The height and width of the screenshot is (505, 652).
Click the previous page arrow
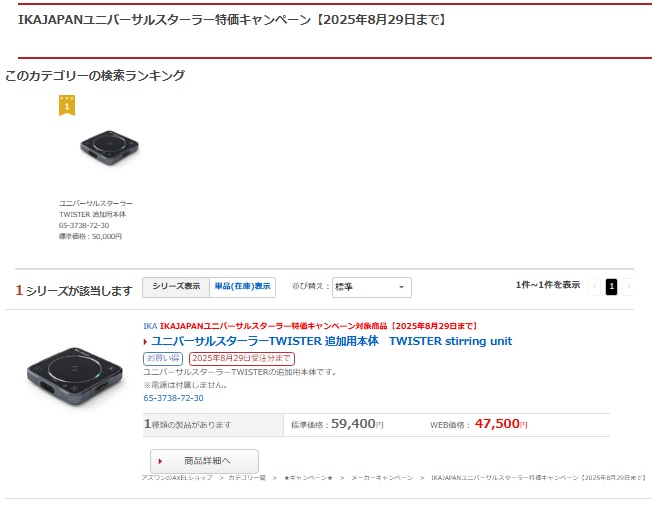click(595, 287)
